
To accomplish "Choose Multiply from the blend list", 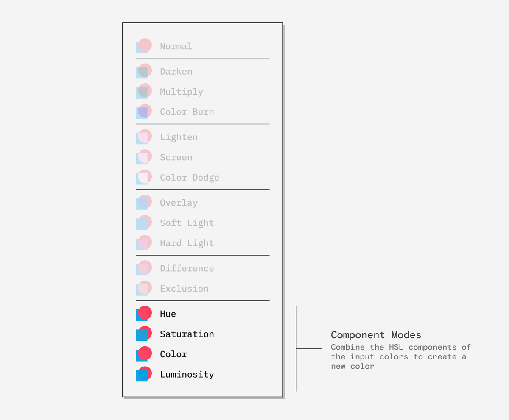I will point(182,92).
